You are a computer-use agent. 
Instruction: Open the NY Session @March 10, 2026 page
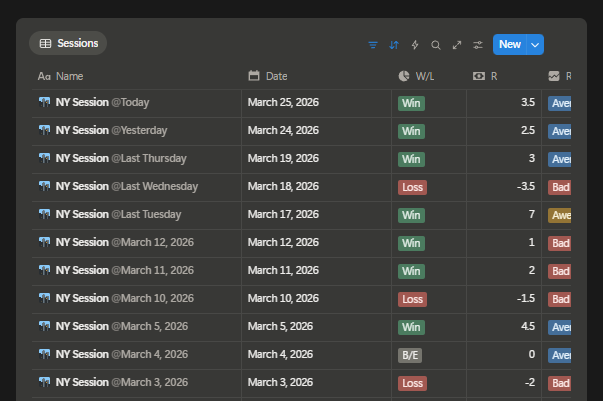[125, 298]
